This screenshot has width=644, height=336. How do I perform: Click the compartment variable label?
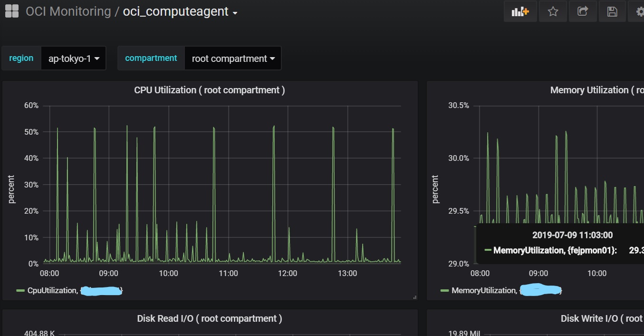(x=151, y=58)
